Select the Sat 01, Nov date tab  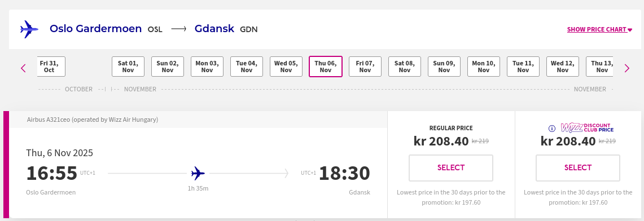pyautogui.click(x=128, y=67)
